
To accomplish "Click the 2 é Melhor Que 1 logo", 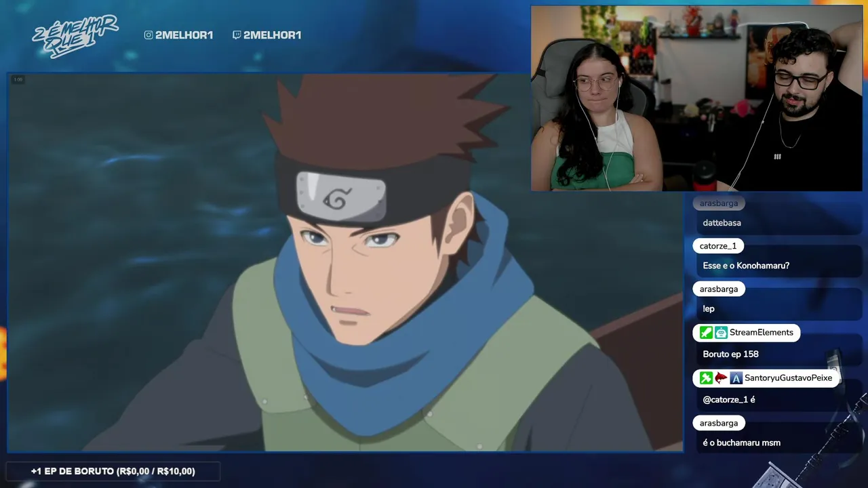I will [x=75, y=37].
